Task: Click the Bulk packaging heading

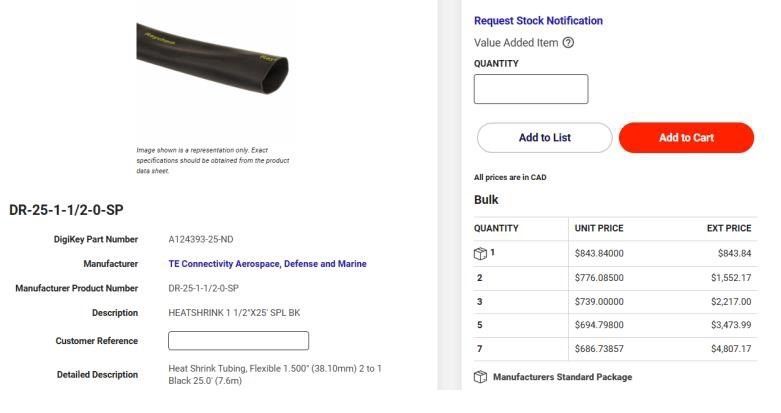Action: [486, 200]
